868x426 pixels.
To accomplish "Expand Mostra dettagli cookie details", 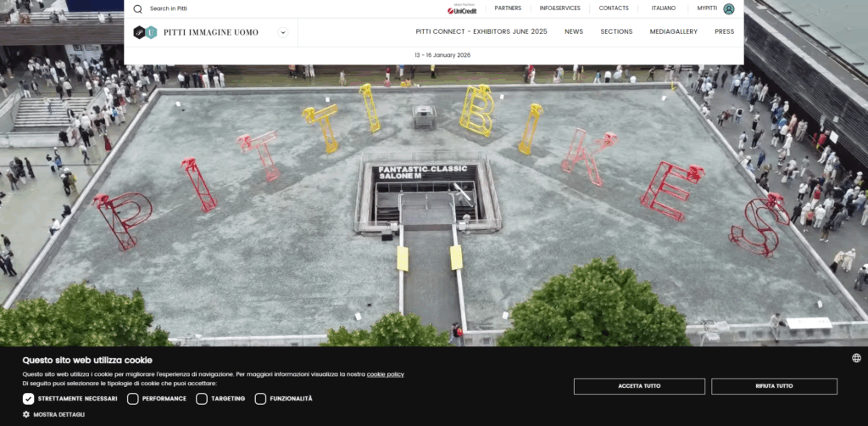I will pos(58,414).
